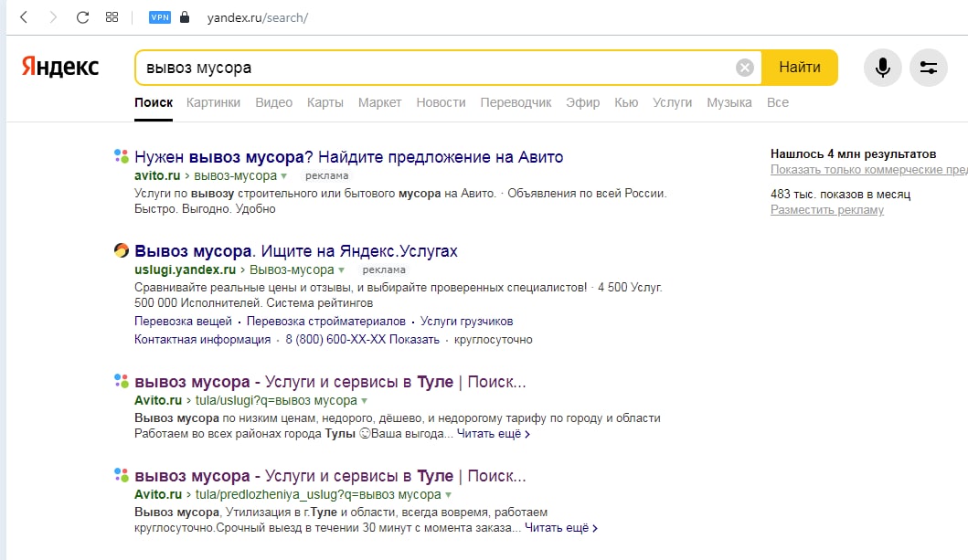Viewport: 968px width, 560px height.
Task: Click the yandex.ru/search/ address field
Action: click(258, 18)
